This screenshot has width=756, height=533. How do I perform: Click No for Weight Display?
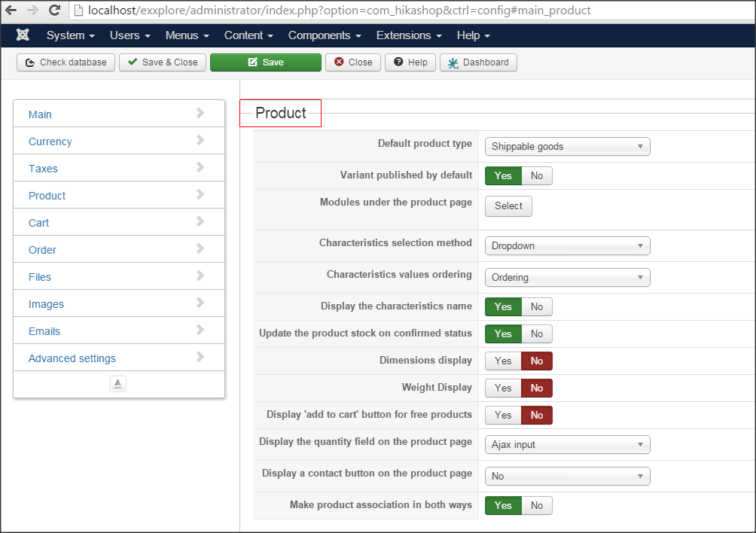(537, 388)
